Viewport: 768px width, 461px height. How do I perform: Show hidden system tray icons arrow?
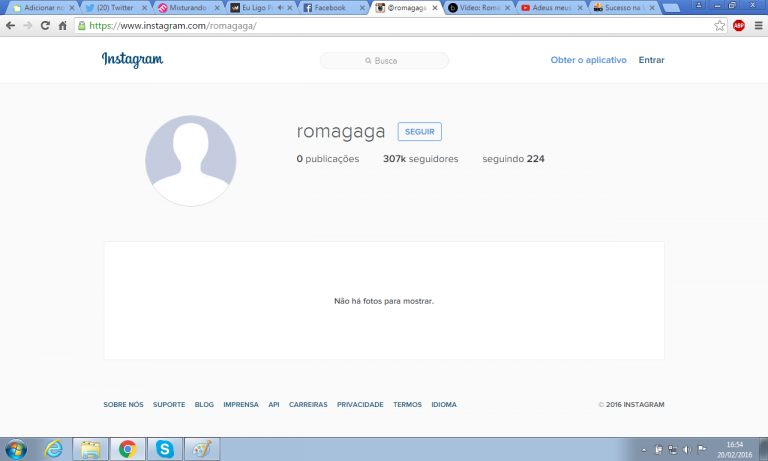pos(646,449)
